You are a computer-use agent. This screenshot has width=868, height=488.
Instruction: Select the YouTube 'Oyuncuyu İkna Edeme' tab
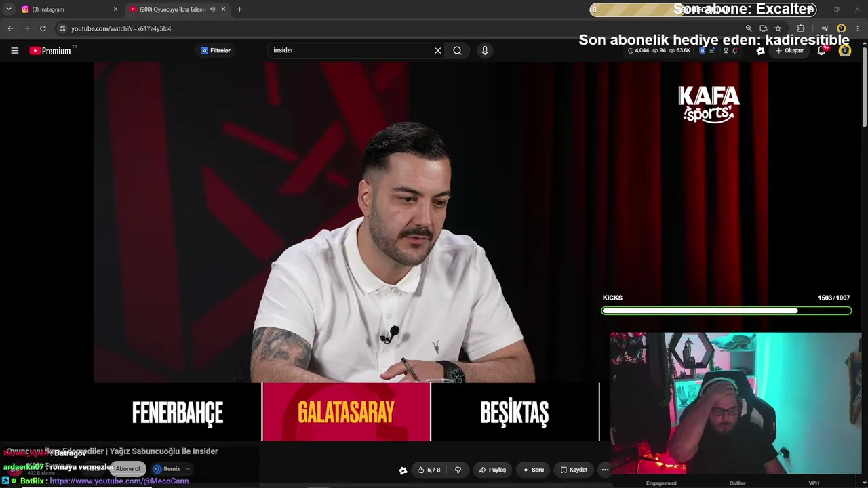(x=178, y=9)
